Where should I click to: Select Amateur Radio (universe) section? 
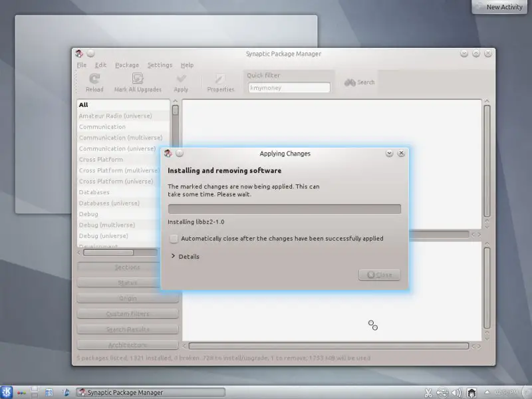coord(124,116)
